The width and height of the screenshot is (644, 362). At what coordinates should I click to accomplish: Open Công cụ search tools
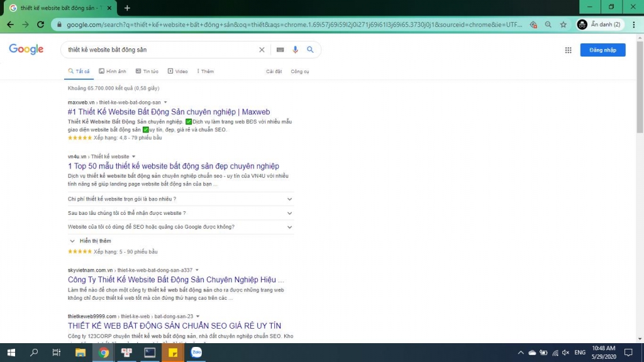tap(300, 72)
